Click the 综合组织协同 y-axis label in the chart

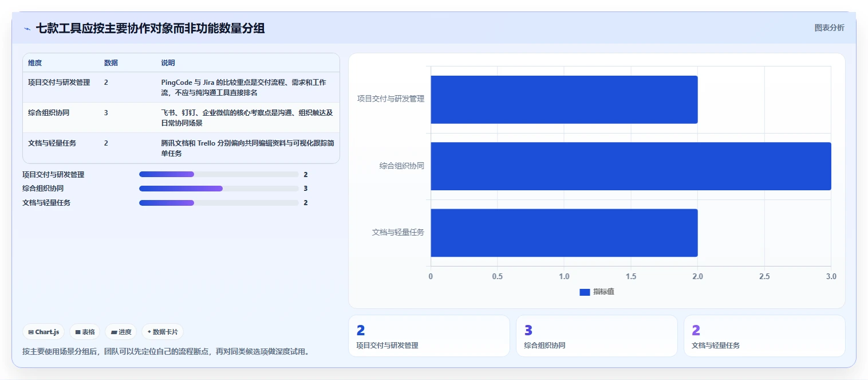401,166
